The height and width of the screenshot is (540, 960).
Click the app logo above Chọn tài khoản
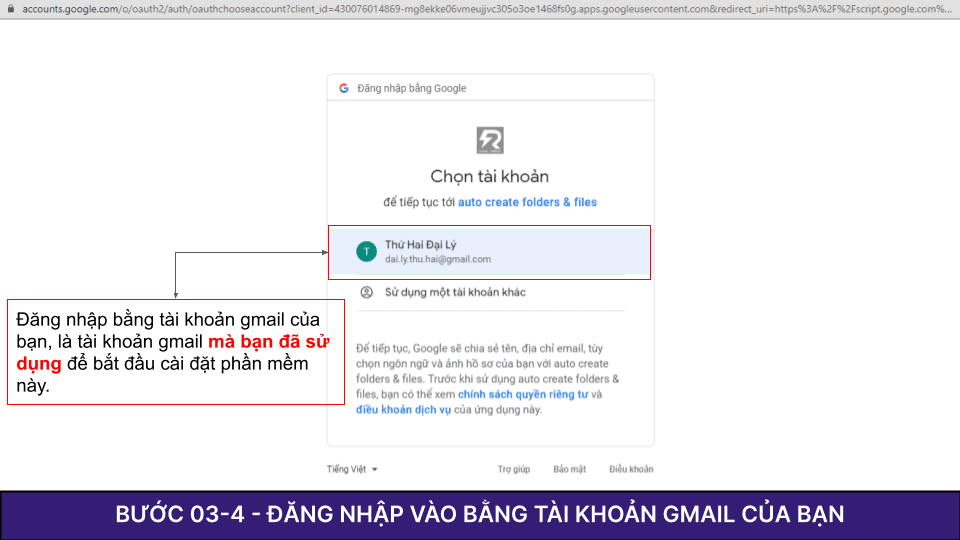[x=489, y=140]
